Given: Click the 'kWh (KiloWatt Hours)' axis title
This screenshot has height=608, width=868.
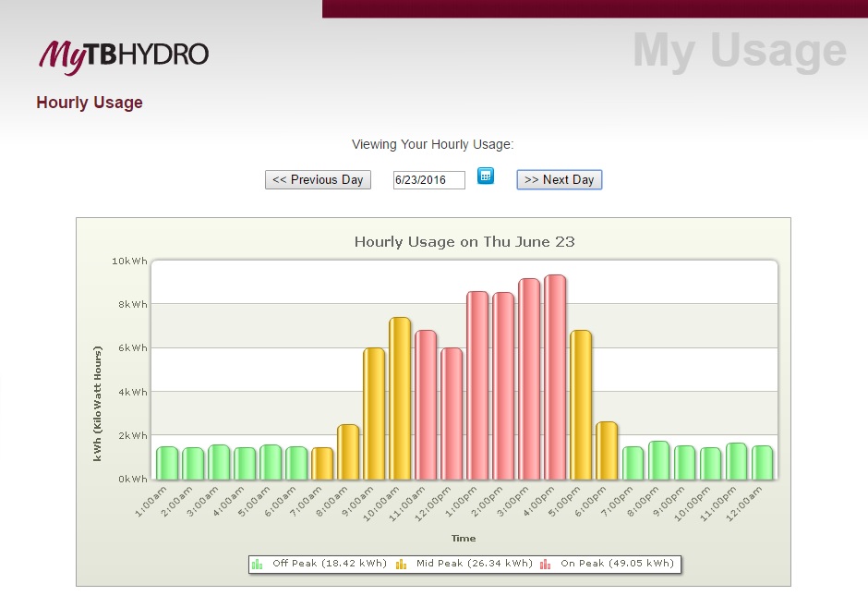Looking at the screenshot, I should [98, 404].
